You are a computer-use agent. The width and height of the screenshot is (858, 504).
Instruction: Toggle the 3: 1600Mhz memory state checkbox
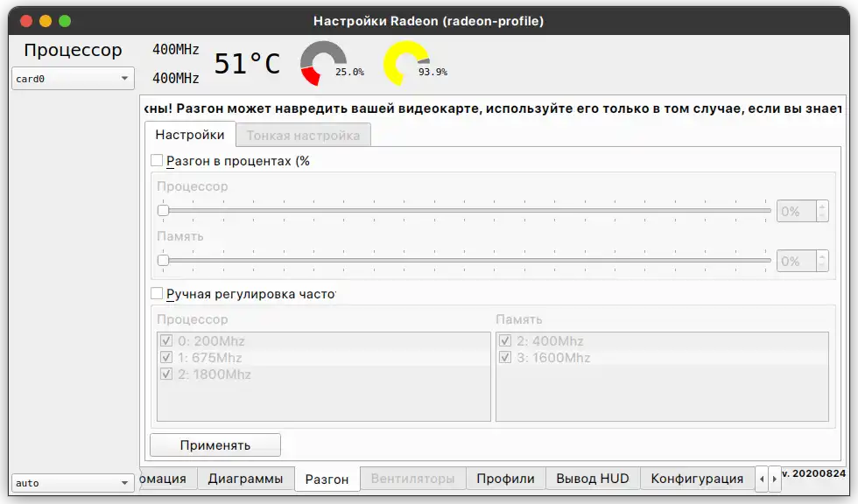[505, 358]
